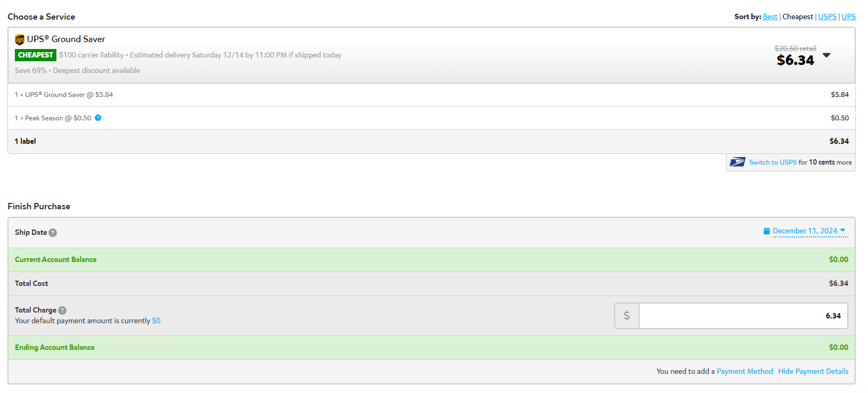Focus the Total Charge amount input field
The image size is (868, 393).
click(743, 316)
